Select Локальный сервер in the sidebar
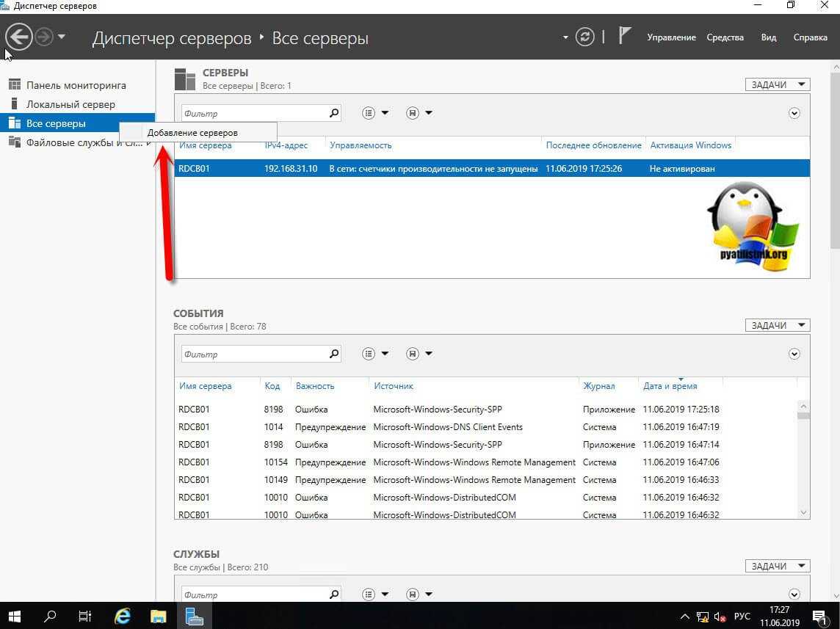840x629 pixels. [70, 104]
